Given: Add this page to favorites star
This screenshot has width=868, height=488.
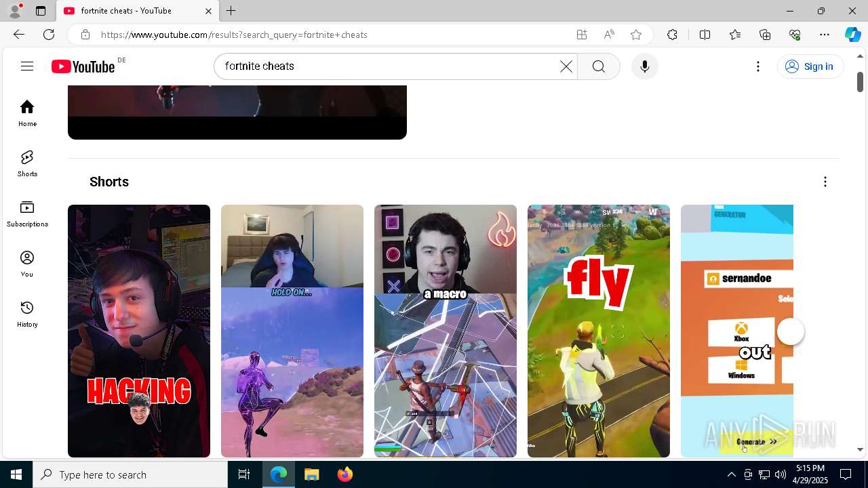Looking at the screenshot, I should (x=636, y=35).
